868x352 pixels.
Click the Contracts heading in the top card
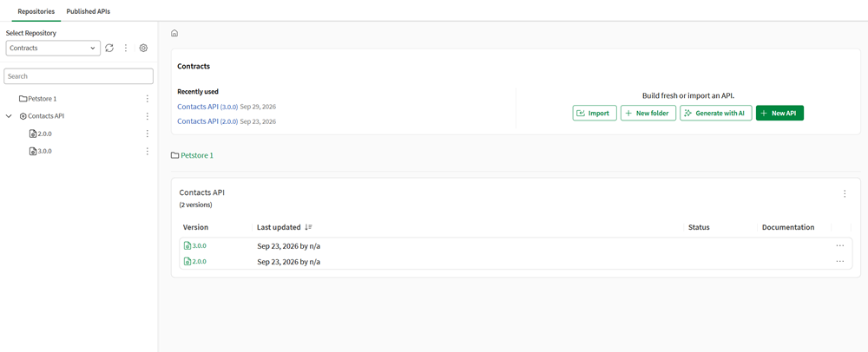click(x=194, y=66)
